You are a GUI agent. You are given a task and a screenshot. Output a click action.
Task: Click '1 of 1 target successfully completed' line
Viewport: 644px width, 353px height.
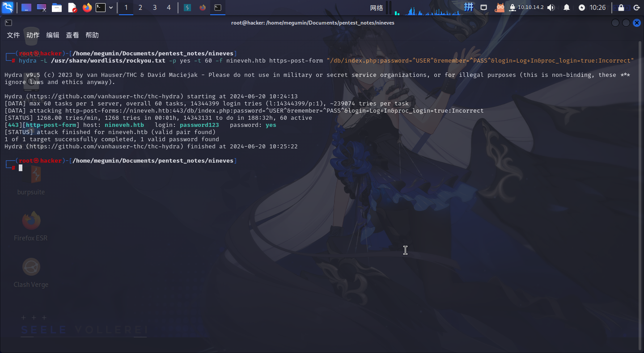coord(112,139)
